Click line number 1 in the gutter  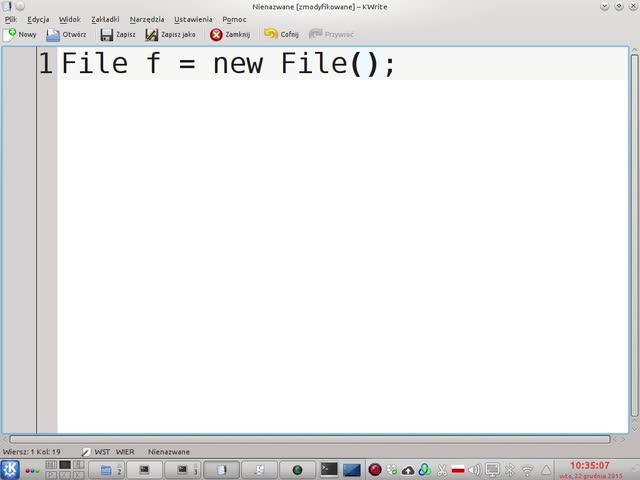click(x=46, y=64)
